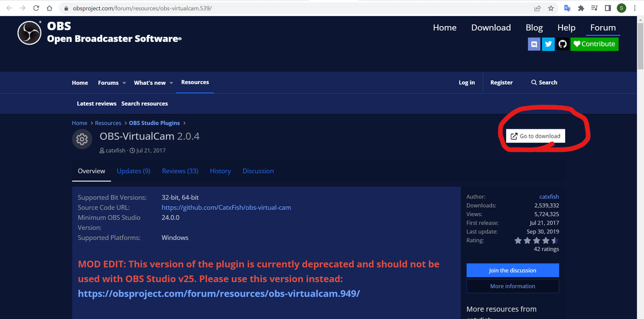Open the Latest reviews link
The width and height of the screenshot is (644, 319).
[97, 103]
